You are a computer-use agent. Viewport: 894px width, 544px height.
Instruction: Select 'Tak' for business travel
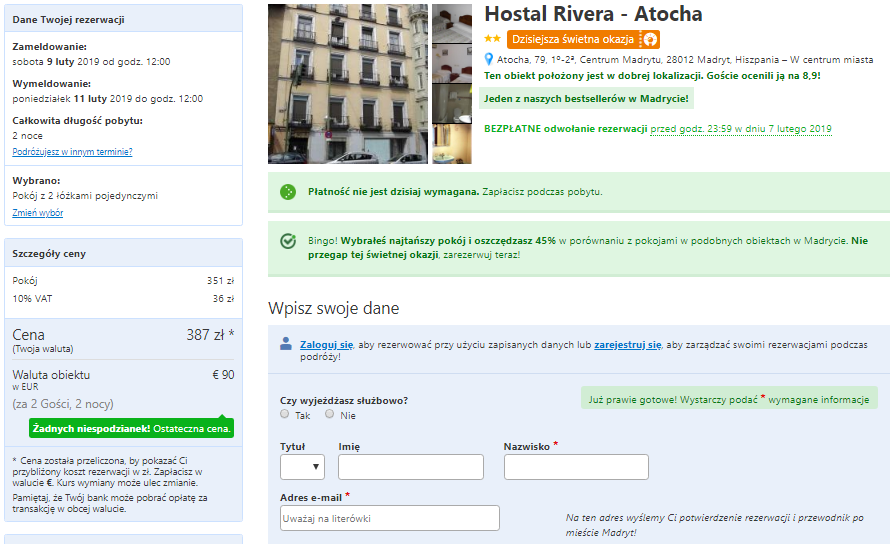pos(285,414)
